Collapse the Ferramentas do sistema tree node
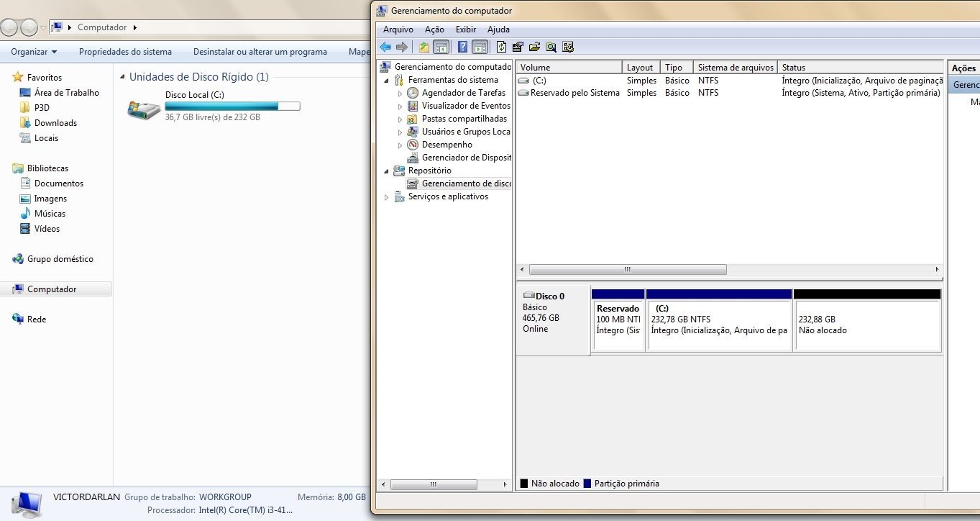 386,81
